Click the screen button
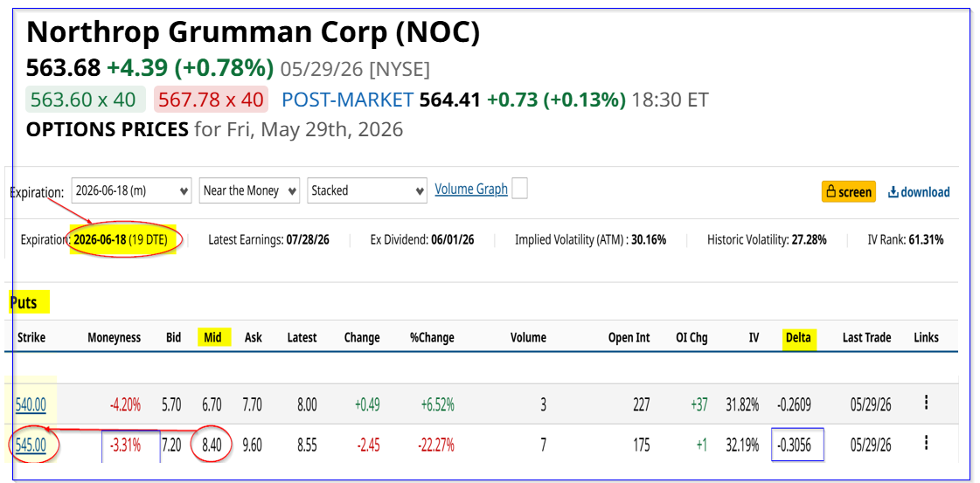Image resolution: width=980 pixels, height=483 pixels. pyautogui.click(x=849, y=192)
